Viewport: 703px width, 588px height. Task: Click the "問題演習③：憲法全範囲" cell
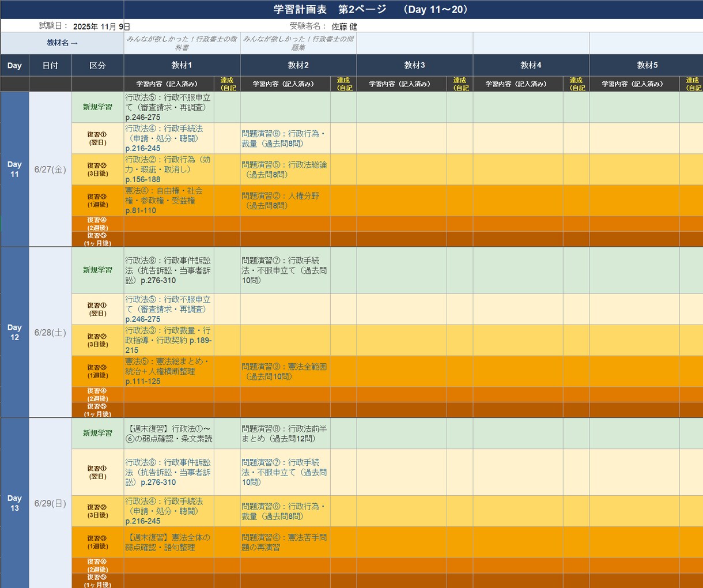[286, 371]
